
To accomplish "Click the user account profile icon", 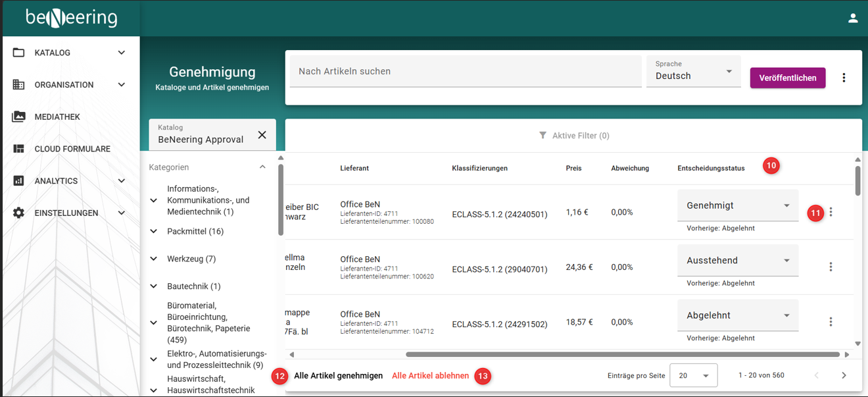I will (853, 18).
